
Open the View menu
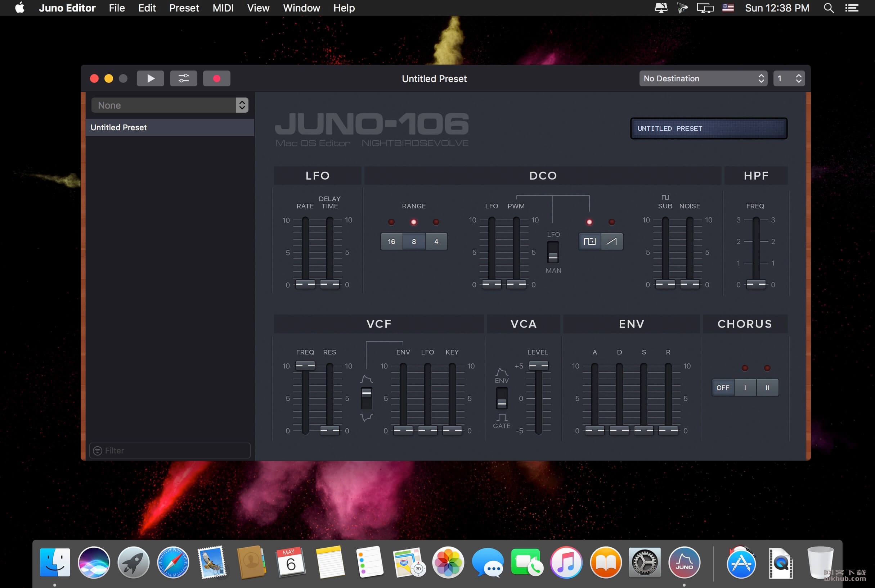(x=258, y=8)
